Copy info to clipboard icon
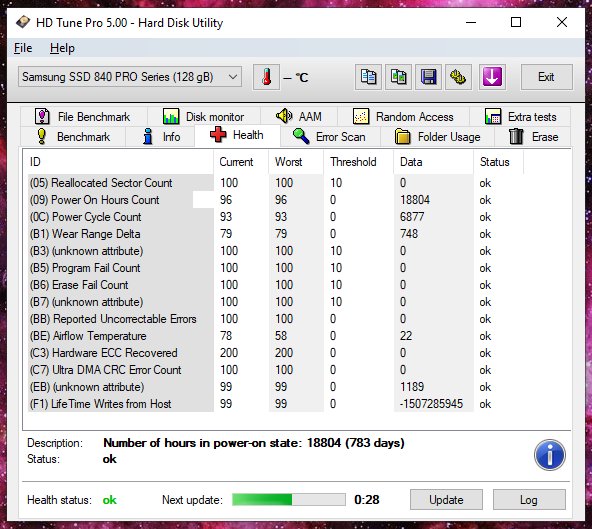 click(368, 77)
